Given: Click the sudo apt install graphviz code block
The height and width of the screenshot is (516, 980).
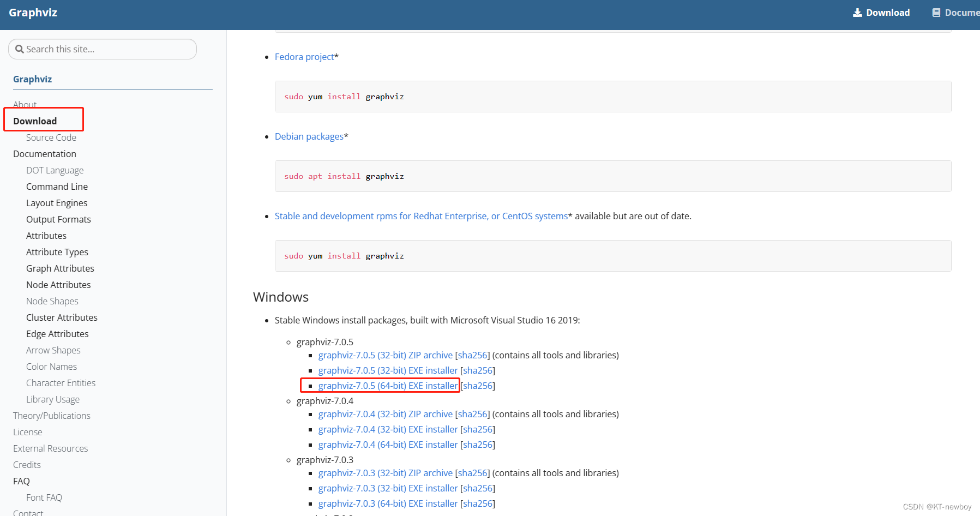Looking at the screenshot, I should (x=613, y=176).
